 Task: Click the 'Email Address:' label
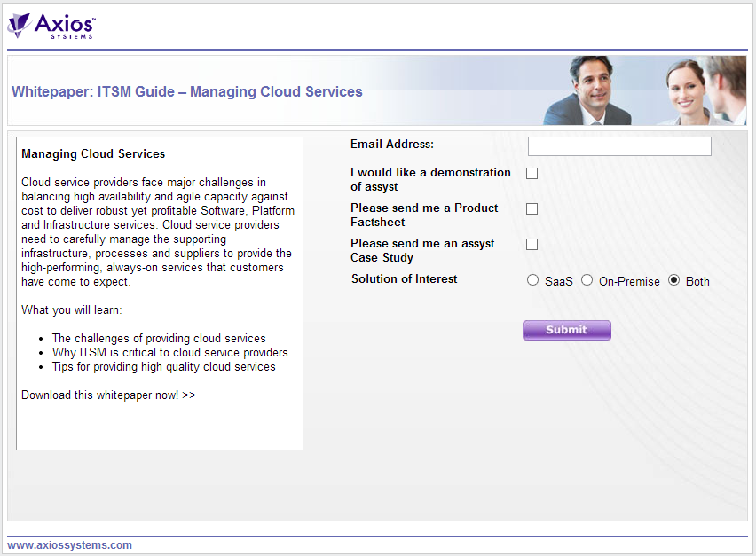point(392,144)
